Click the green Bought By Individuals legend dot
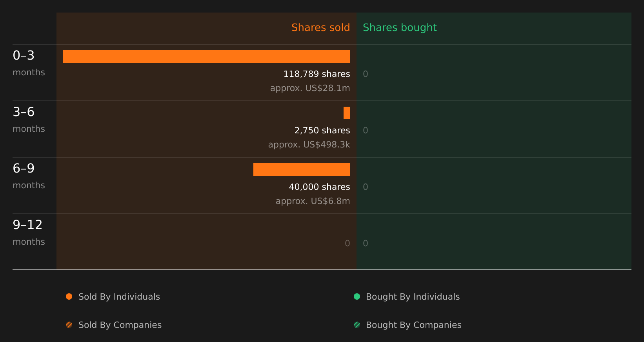 (x=357, y=297)
